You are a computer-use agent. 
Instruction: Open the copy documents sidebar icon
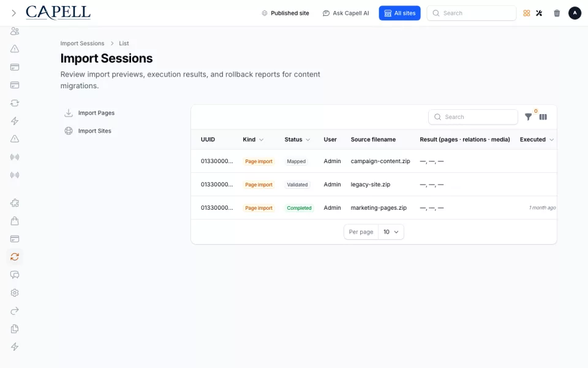(x=15, y=329)
